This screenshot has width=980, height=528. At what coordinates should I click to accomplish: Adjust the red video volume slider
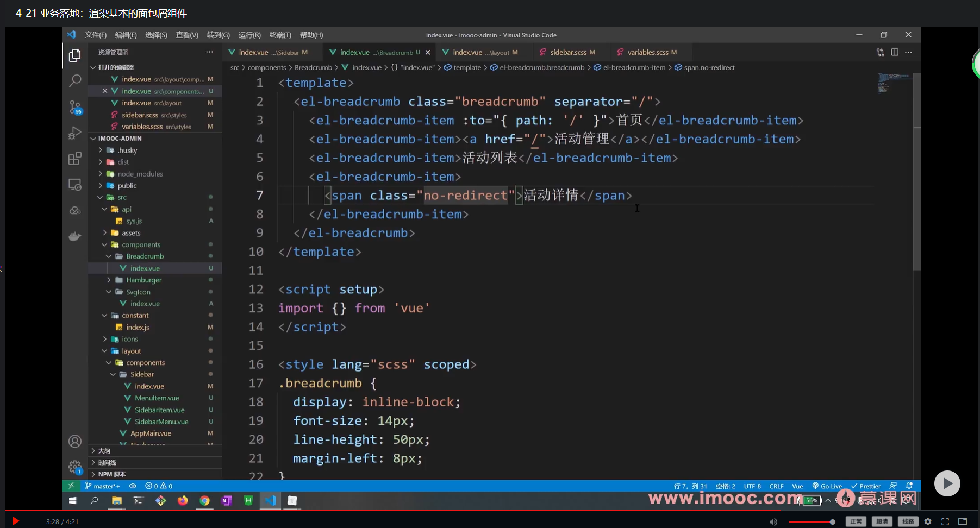[812, 522]
